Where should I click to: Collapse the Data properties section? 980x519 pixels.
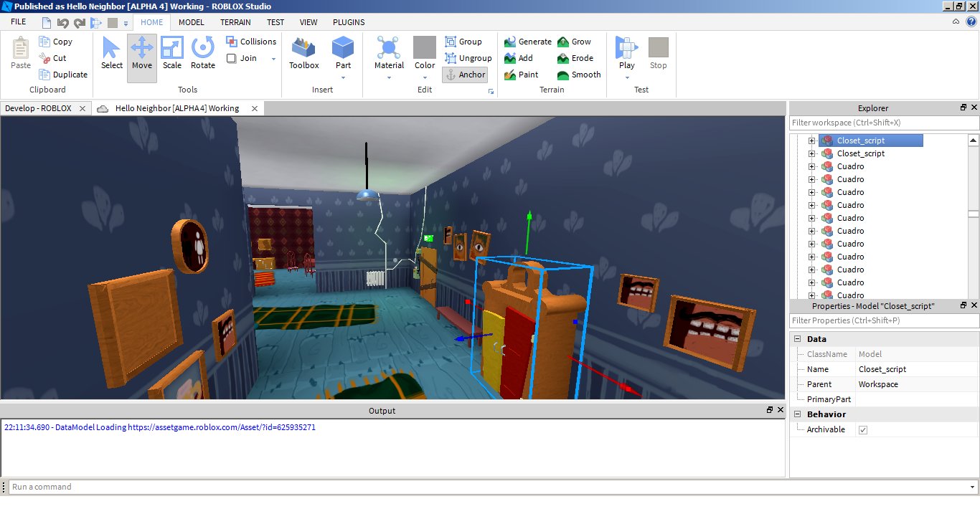click(798, 339)
